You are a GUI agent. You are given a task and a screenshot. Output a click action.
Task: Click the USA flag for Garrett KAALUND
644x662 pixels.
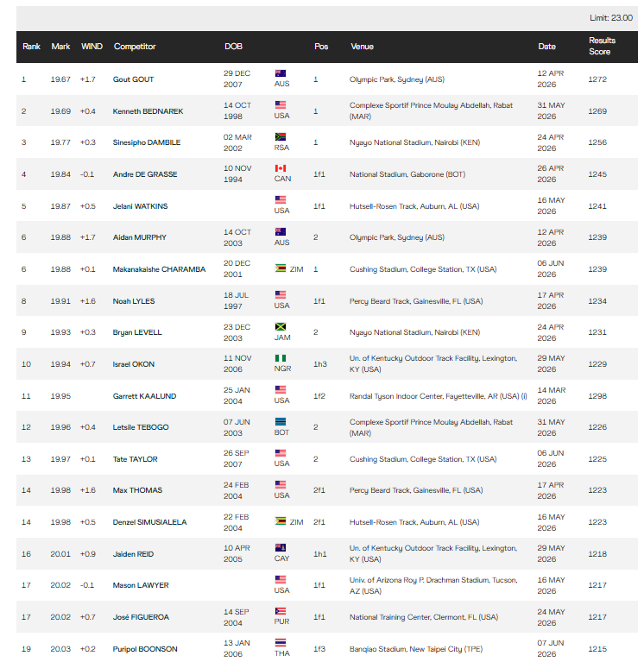pos(280,389)
